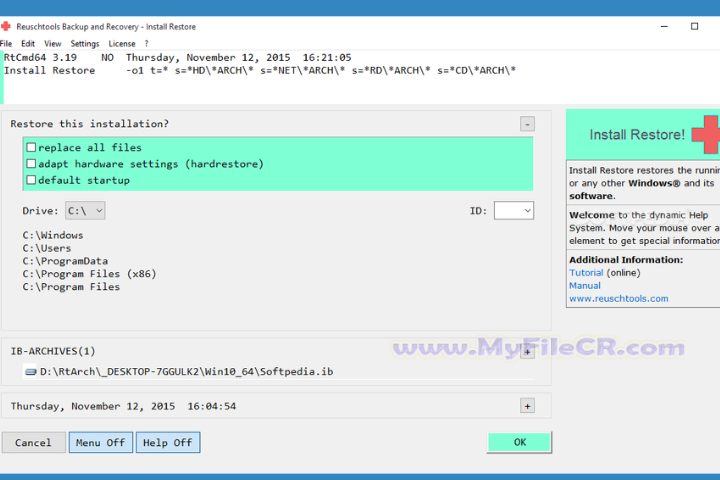Confirm with the OK button
The image size is (720, 480).
[519, 442]
